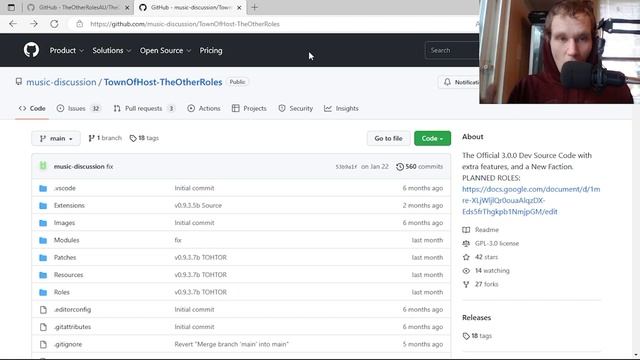Click the GitHub Octocat logo
Screen dimensions: 640x360
point(31,50)
